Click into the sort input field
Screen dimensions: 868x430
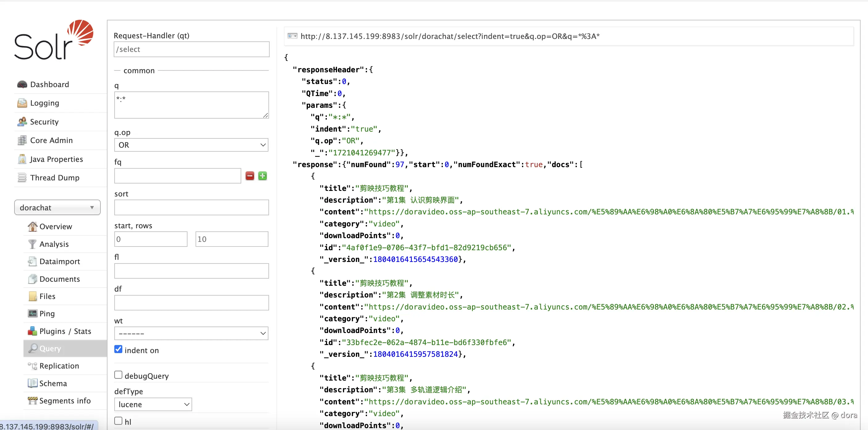[191, 207]
